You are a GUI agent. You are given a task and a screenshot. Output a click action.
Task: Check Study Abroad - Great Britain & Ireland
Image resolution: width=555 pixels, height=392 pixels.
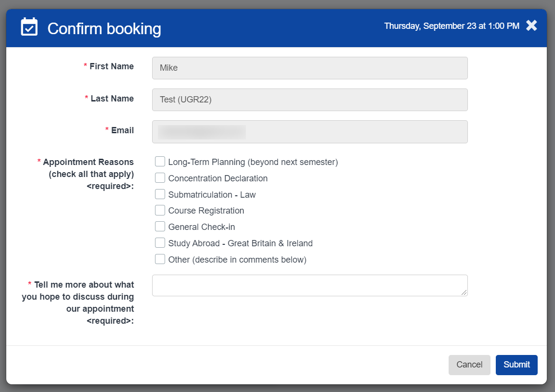click(x=160, y=243)
